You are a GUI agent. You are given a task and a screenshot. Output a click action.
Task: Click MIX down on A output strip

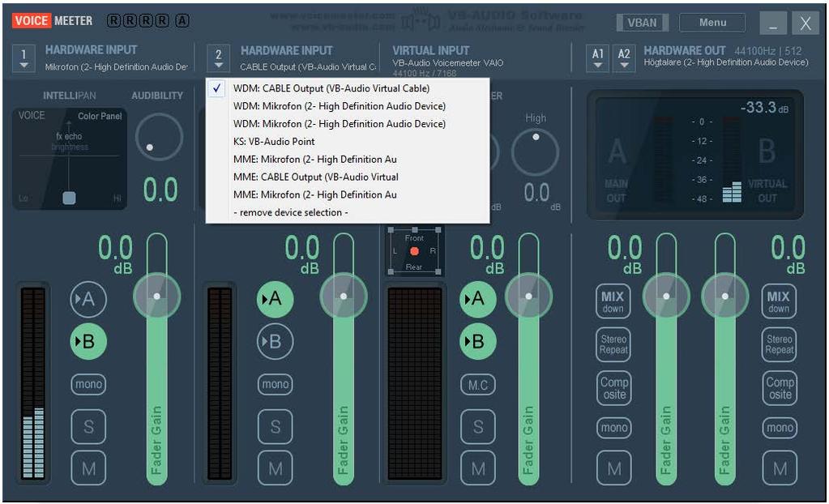click(613, 301)
